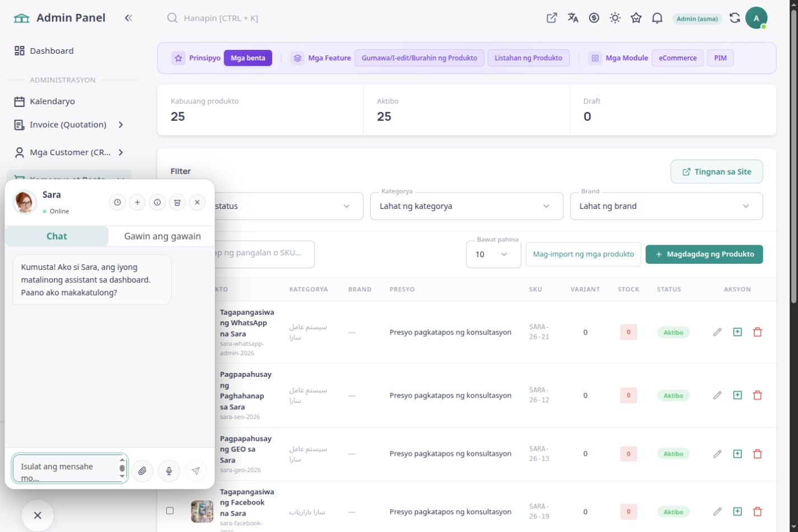Click the top search field Hanapin
This screenshot has height=532, width=798.
click(221, 18)
